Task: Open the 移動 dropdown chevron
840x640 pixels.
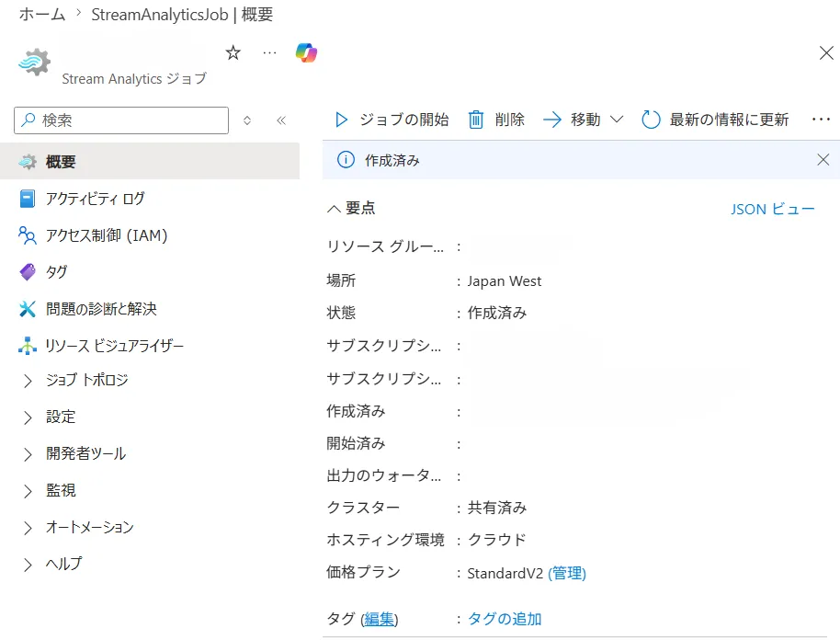Action: (617, 119)
